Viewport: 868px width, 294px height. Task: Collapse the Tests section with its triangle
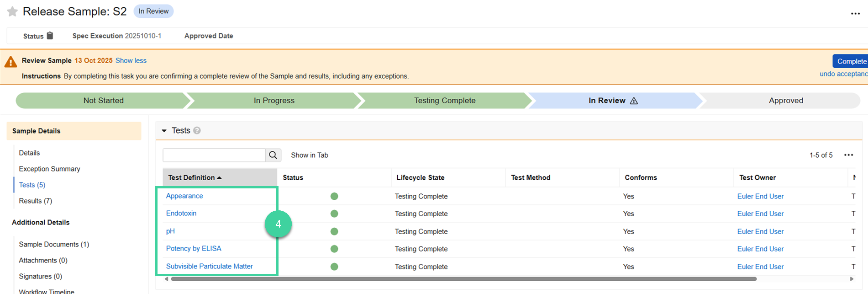tap(164, 131)
